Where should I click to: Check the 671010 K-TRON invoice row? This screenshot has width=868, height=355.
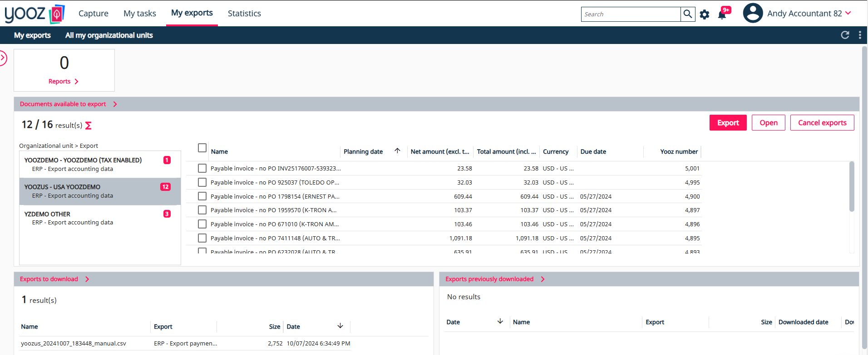coord(202,224)
